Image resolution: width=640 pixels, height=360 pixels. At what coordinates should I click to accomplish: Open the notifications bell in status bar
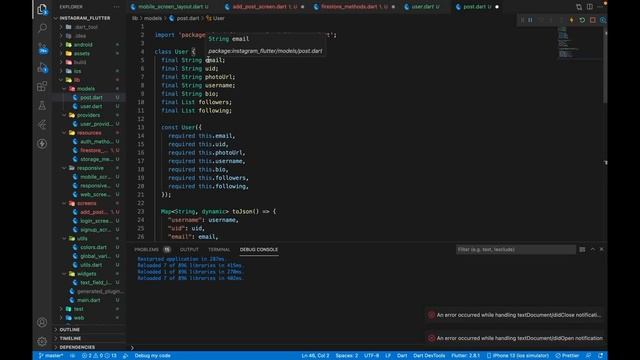pos(600,356)
